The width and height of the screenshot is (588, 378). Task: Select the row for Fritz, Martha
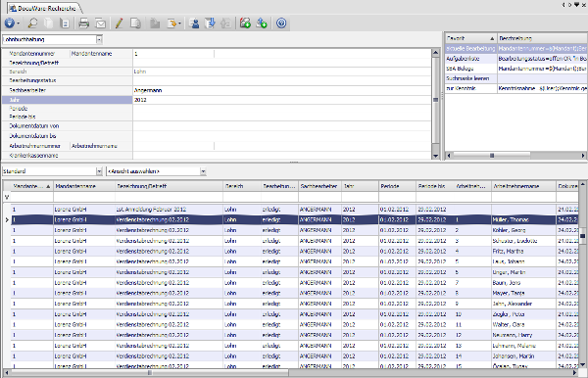294,251
